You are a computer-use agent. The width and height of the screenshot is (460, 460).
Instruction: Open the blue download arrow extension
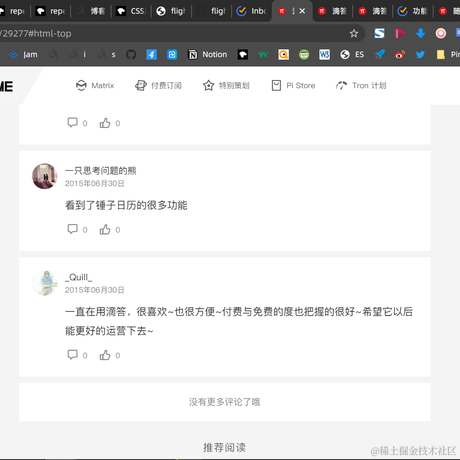pyautogui.click(x=420, y=33)
